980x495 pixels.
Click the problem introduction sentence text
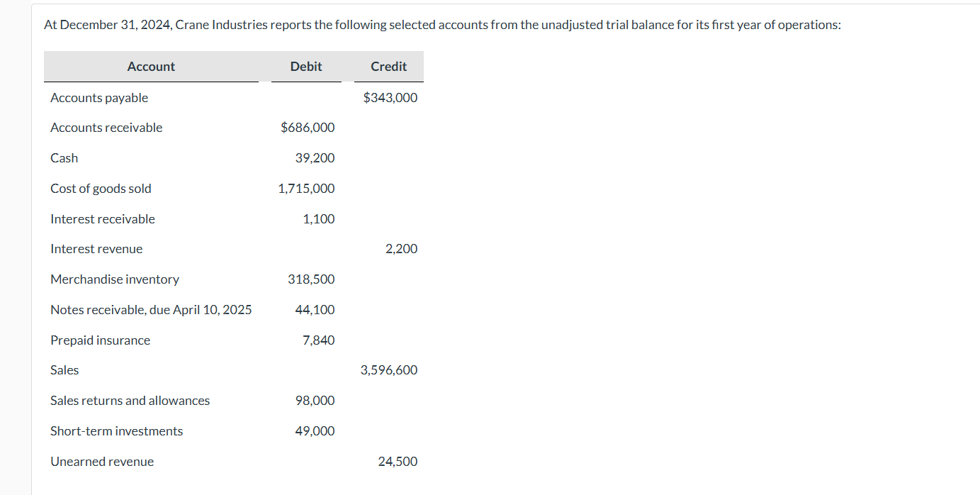click(x=442, y=25)
